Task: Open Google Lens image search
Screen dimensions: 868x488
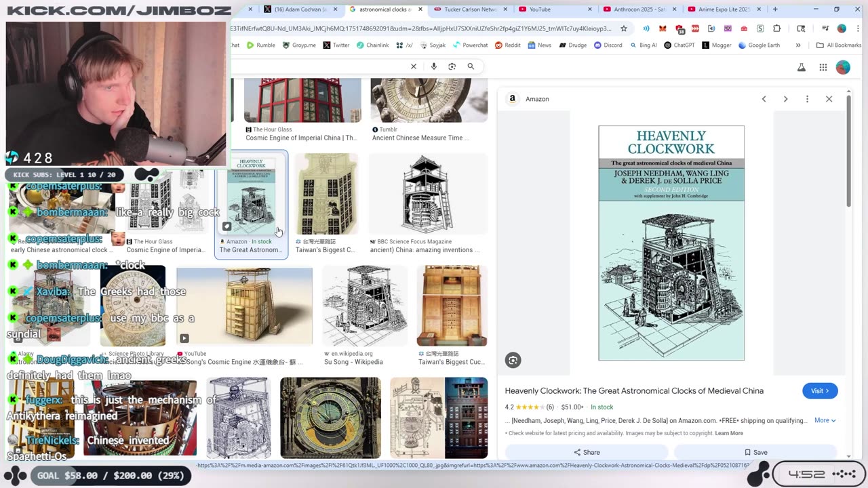Action: (452, 66)
